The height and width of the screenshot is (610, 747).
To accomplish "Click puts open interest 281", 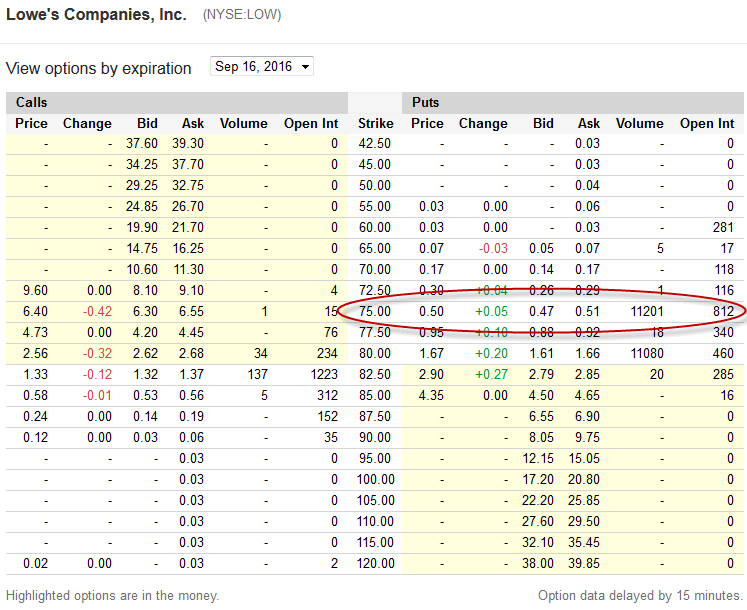I will (723, 227).
